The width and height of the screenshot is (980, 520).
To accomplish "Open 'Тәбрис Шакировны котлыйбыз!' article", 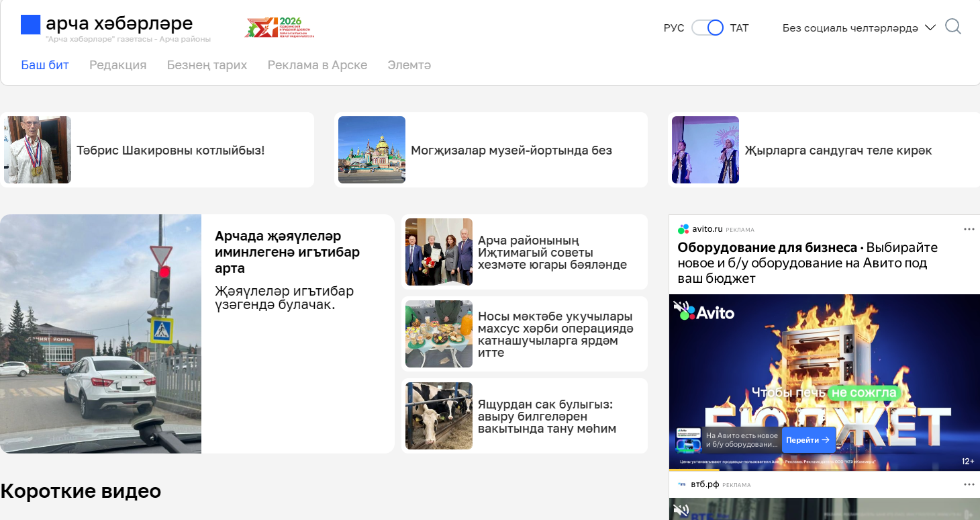I will click(x=170, y=150).
